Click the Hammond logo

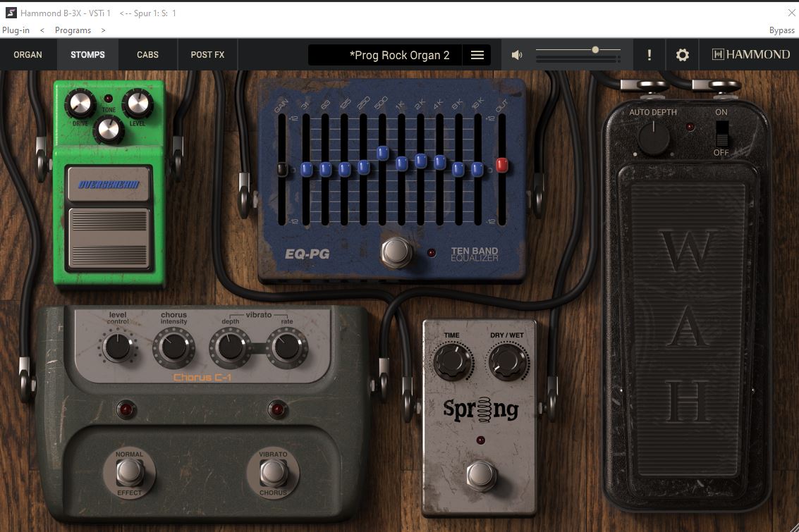[750, 55]
